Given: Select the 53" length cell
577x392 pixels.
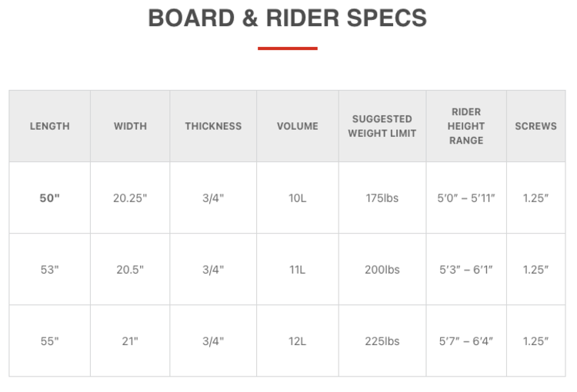Looking at the screenshot, I should [50, 270].
